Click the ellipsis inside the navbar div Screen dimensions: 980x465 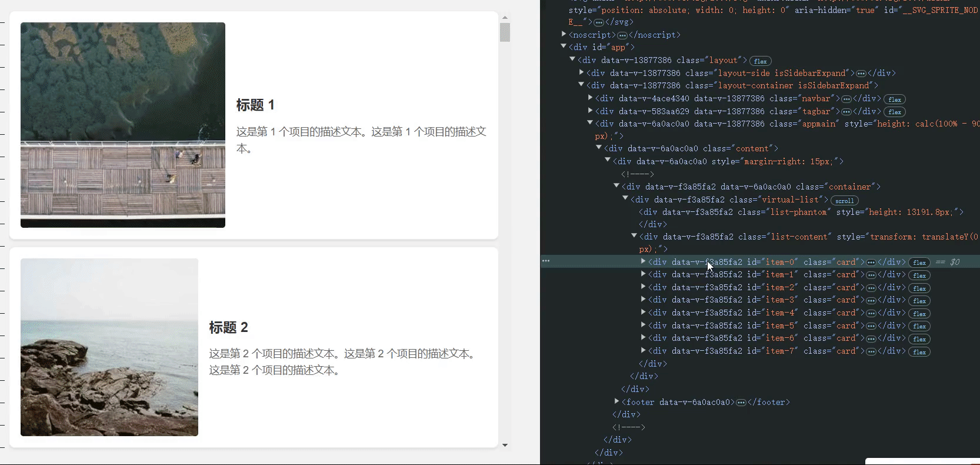846,99
